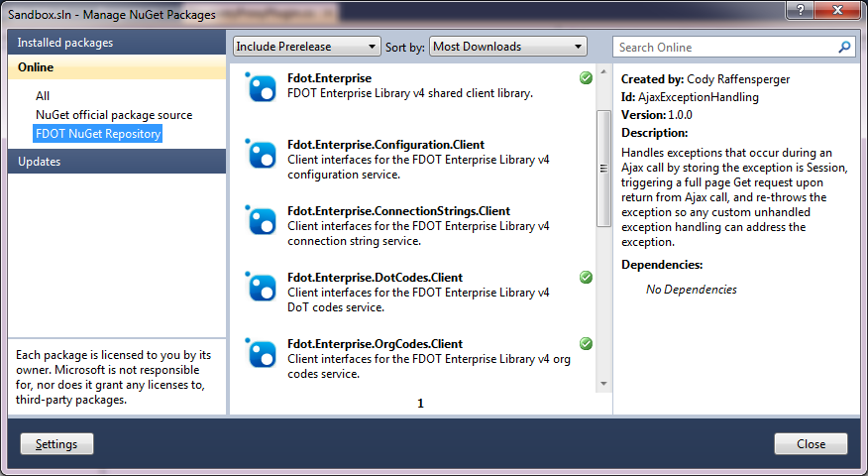This screenshot has width=868, height=476.
Task: Select the Fdot.Enterprise.OrgCodes.Client package title
Action: coord(375,344)
